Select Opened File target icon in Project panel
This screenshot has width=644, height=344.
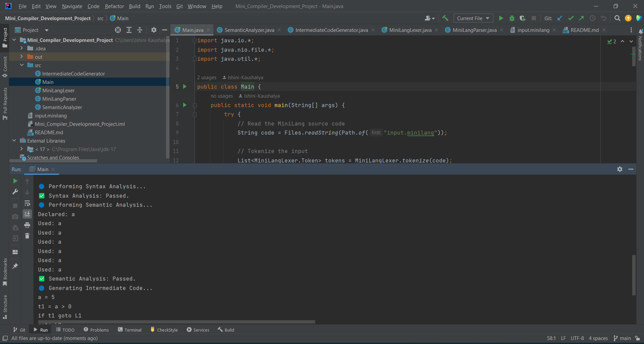(x=118, y=30)
